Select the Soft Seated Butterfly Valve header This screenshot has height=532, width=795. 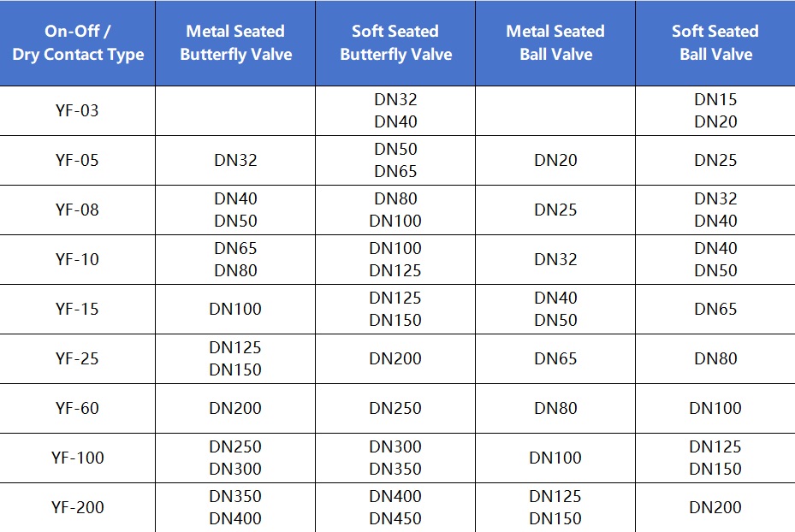(395, 43)
